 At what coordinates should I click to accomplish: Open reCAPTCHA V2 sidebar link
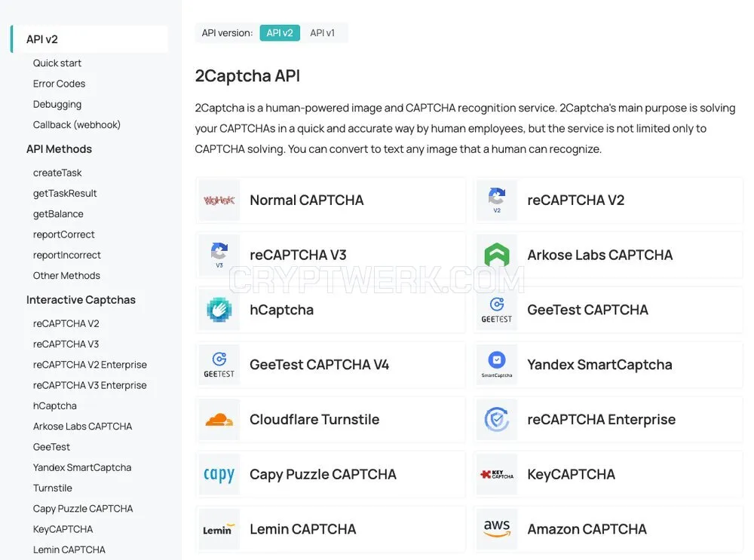[x=66, y=323]
